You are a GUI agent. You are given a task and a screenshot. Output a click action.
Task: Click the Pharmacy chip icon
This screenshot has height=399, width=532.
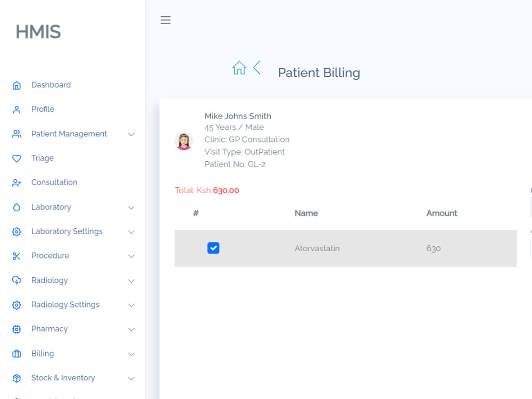[x=16, y=329]
